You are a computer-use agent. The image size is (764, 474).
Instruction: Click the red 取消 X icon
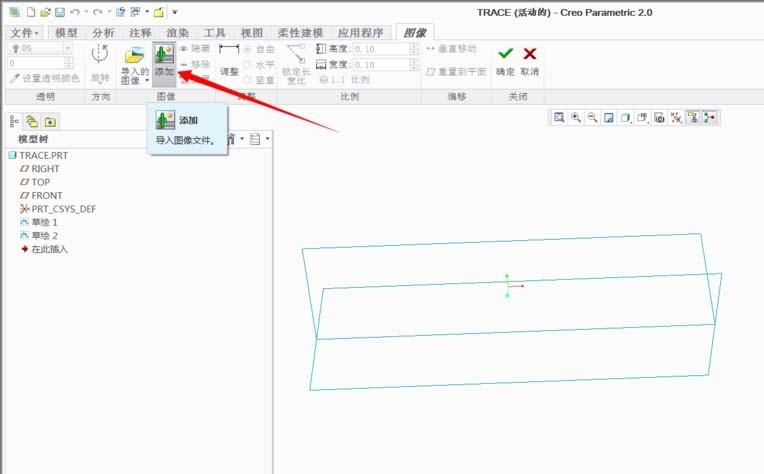coord(530,54)
